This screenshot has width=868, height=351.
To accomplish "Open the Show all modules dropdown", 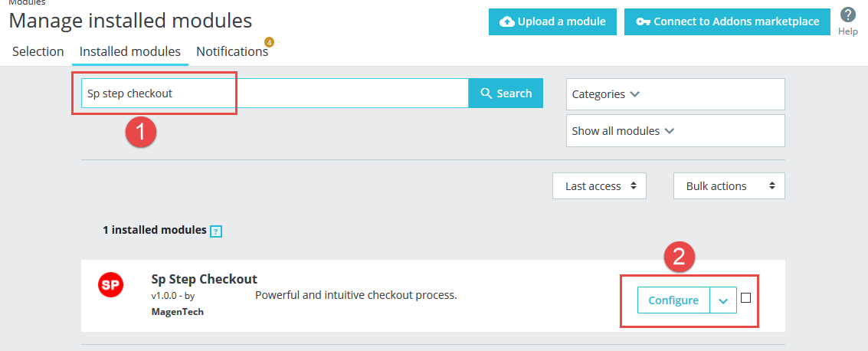I will (x=676, y=131).
